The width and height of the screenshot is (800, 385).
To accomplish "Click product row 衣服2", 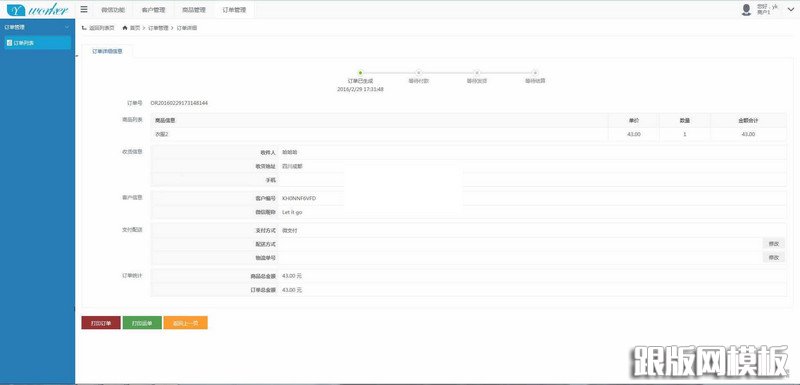I will tap(468, 134).
